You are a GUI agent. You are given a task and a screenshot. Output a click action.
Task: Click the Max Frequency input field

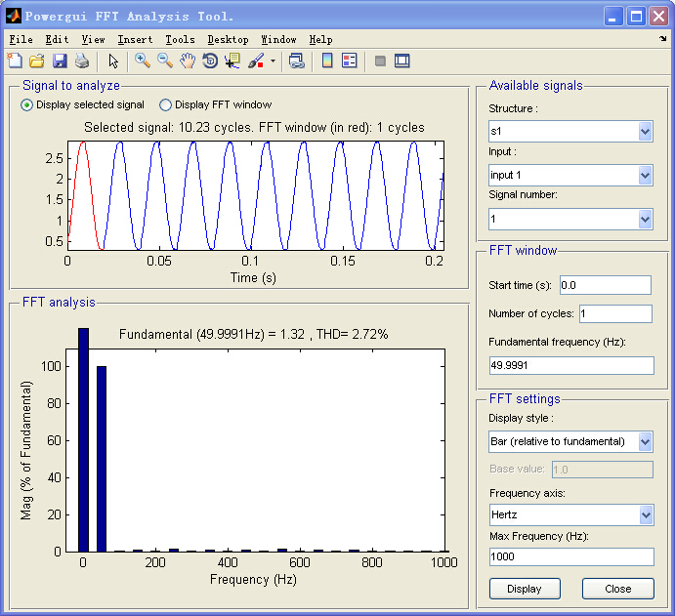click(x=571, y=556)
